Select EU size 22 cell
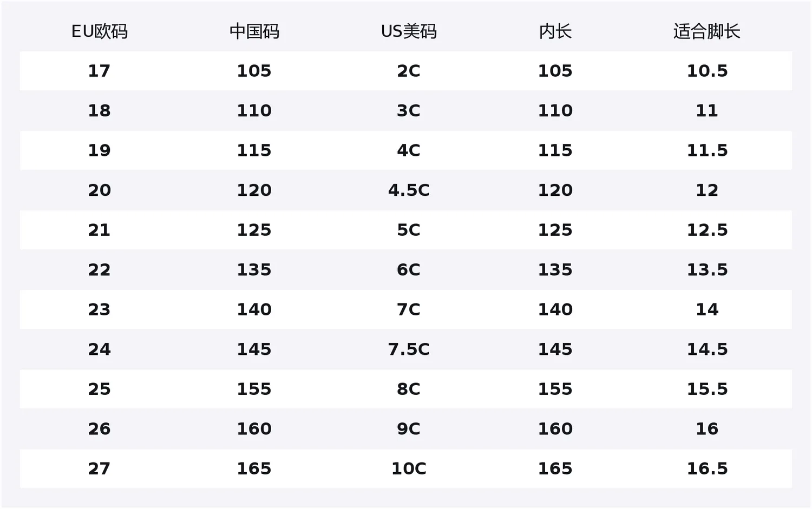The image size is (812, 509). [x=99, y=270]
